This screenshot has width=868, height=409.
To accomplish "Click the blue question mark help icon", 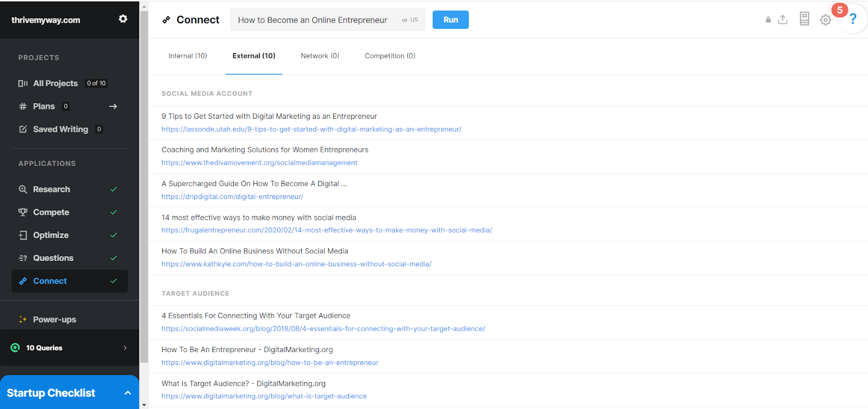I will (853, 19).
